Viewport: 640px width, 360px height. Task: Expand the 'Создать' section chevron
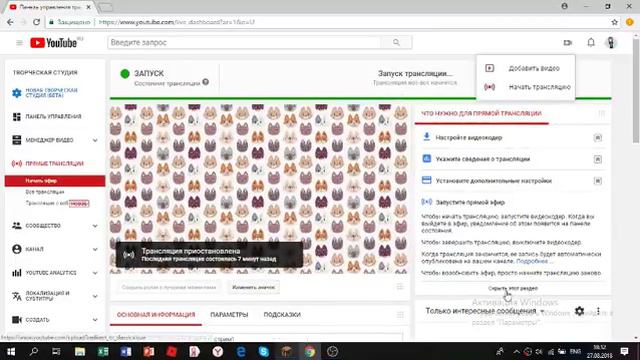click(95, 320)
